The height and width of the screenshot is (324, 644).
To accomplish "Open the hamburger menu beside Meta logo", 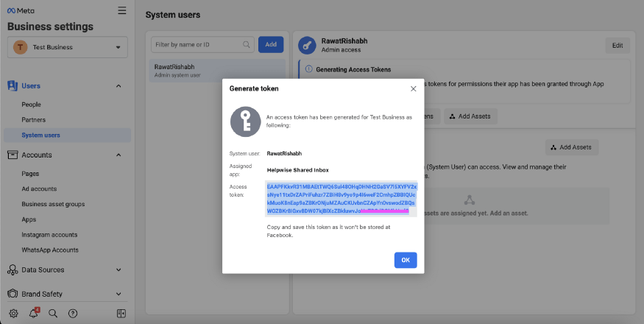I will coord(121,10).
